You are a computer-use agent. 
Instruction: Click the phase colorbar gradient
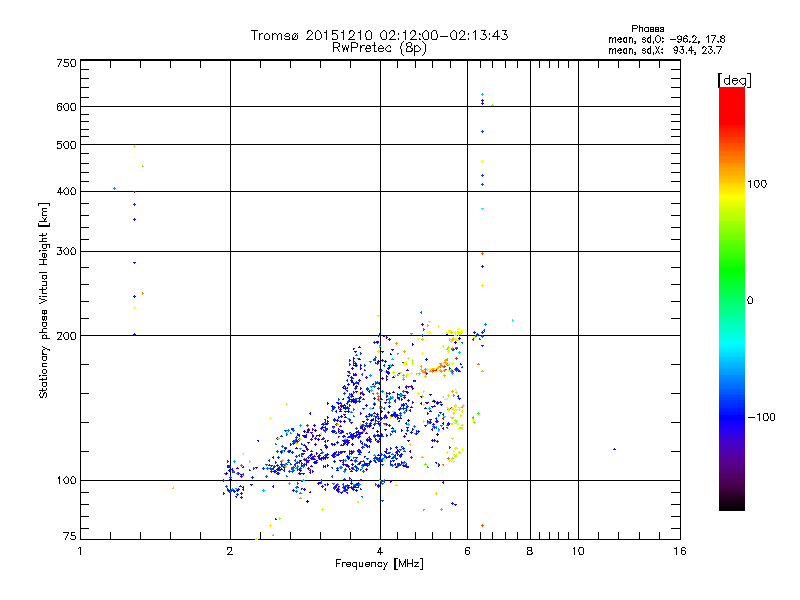(732, 298)
